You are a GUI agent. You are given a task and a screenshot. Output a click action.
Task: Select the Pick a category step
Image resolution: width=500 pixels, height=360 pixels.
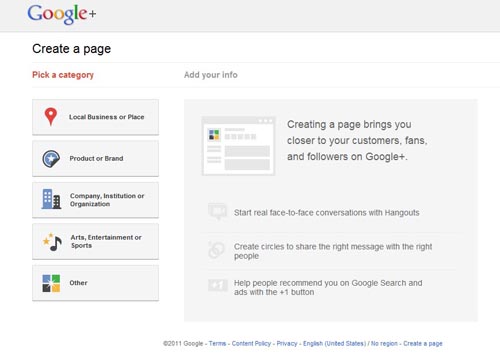pyautogui.click(x=63, y=75)
